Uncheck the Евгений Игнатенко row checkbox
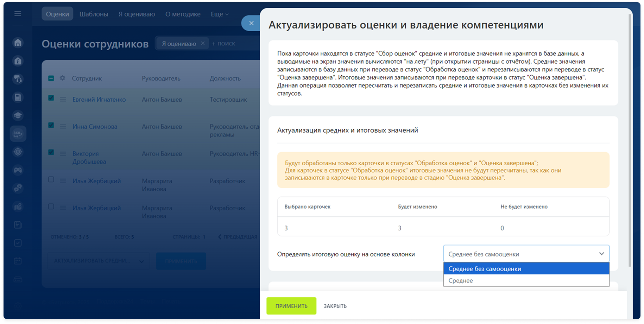The width and height of the screenshot is (644, 324). click(51, 98)
